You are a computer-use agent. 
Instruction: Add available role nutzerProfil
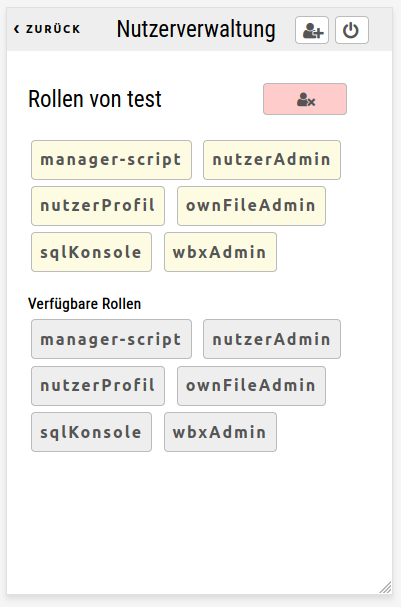(98, 386)
